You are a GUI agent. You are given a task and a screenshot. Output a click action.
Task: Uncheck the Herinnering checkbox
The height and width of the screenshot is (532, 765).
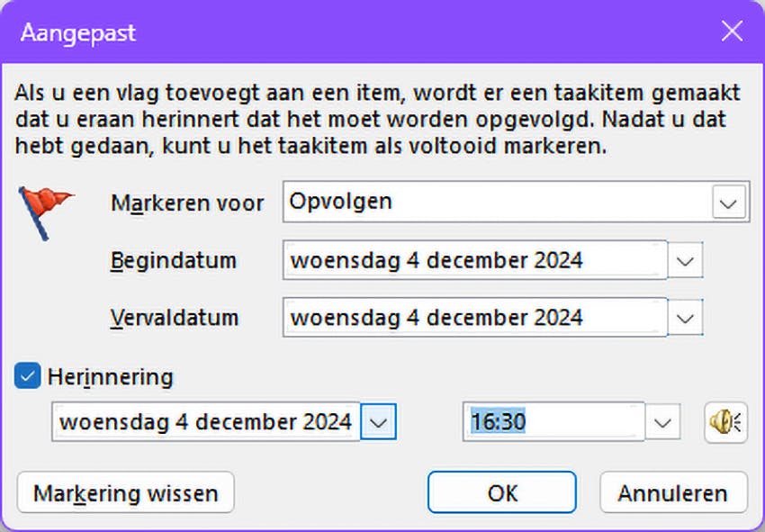pos(27,375)
